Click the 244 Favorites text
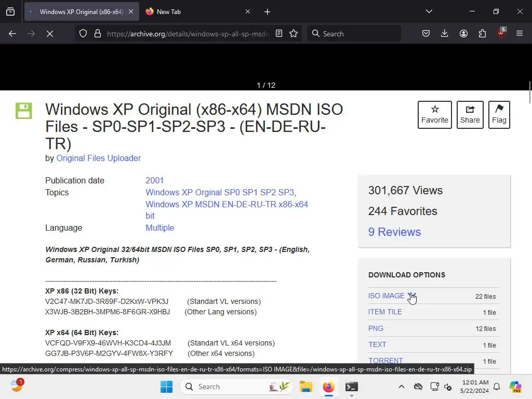The width and height of the screenshot is (532, 399). click(x=403, y=211)
